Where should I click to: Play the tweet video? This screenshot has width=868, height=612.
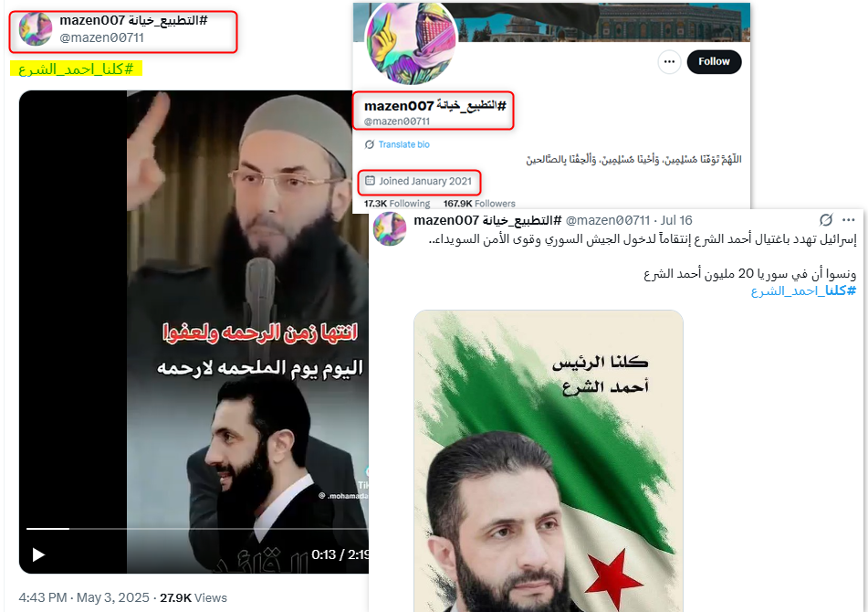38,554
